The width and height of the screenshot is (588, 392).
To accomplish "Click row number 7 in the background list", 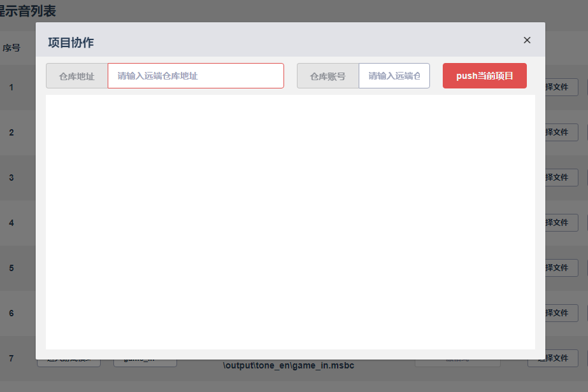I will pos(11,358).
